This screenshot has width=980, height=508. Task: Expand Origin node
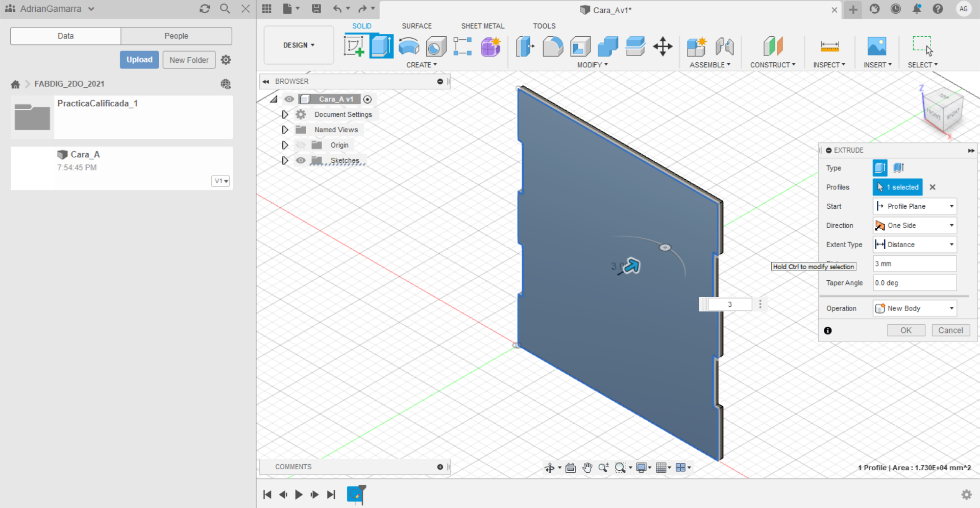pyautogui.click(x=285, y=145)
